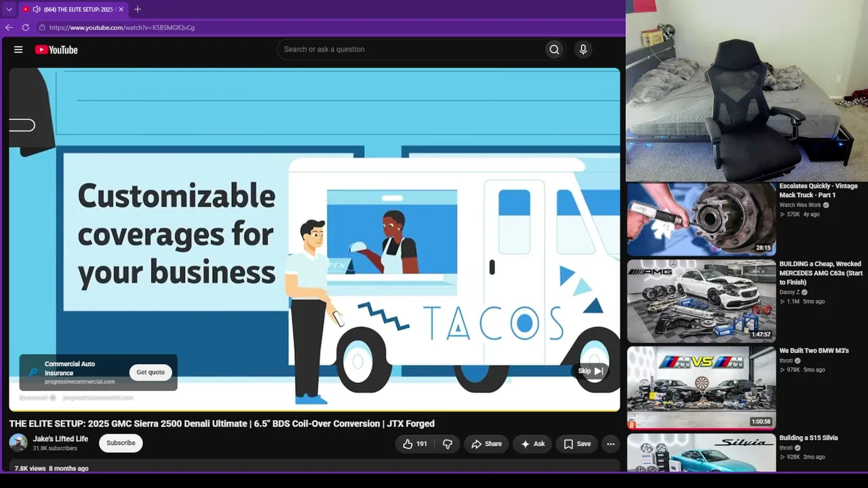Viewport: 868px width, 488px height.
Task: Open a new browser tab
Action: [x=138, y=9]
